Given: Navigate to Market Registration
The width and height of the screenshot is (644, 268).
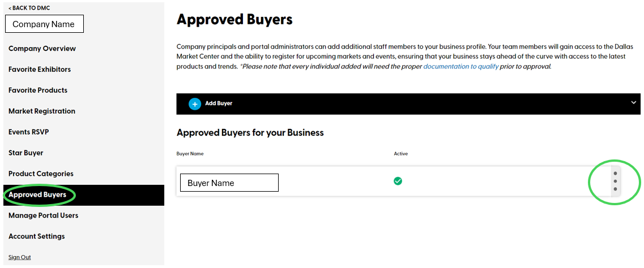Looking at the screenshot, I should pos(42,111).
